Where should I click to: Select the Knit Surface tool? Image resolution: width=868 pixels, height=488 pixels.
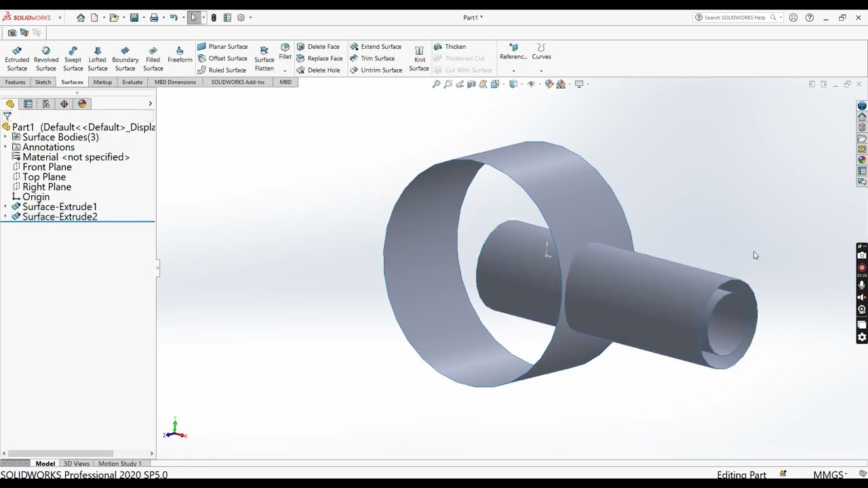tap(419, 59)
